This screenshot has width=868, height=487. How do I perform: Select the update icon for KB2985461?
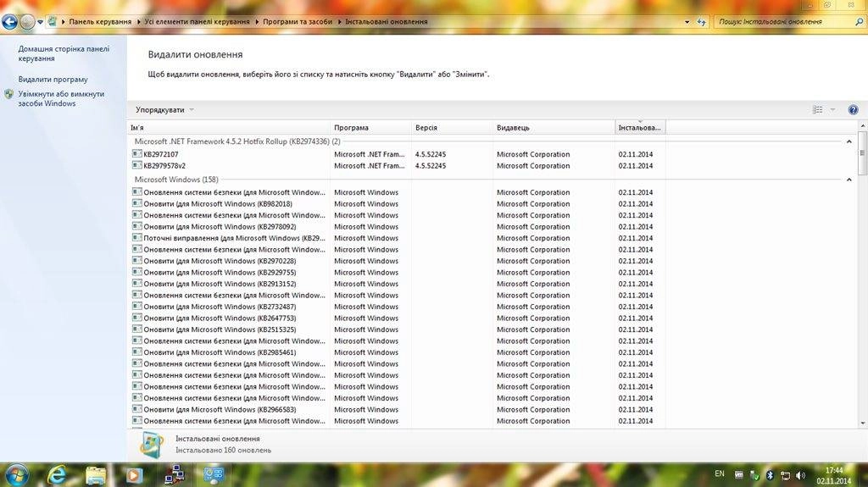click(137, 352)
